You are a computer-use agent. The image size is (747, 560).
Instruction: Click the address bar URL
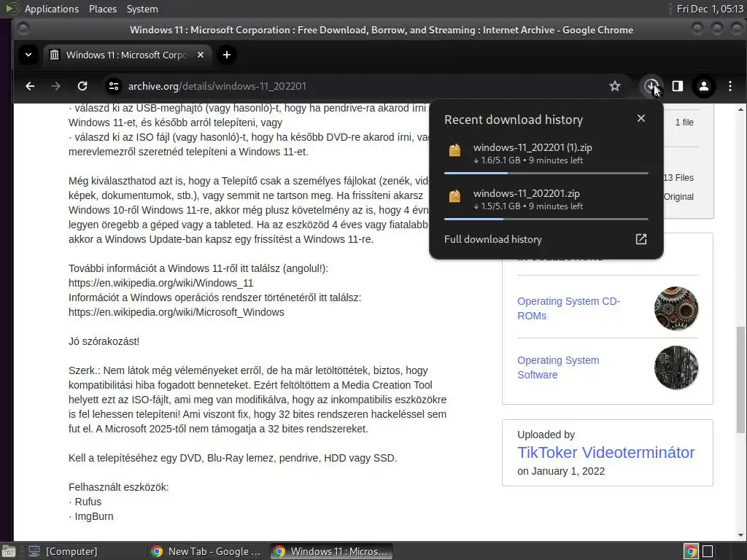(217, 86)
